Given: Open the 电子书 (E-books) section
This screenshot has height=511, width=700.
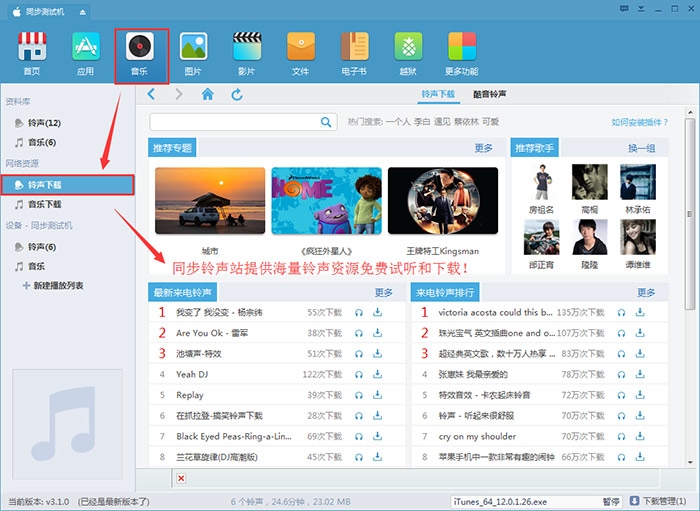Looking at the screenshot, I should (x=355, y=53).
